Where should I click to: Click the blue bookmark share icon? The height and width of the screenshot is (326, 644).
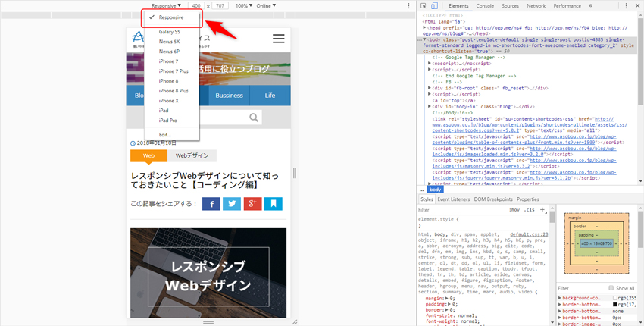tap(273, 204)
